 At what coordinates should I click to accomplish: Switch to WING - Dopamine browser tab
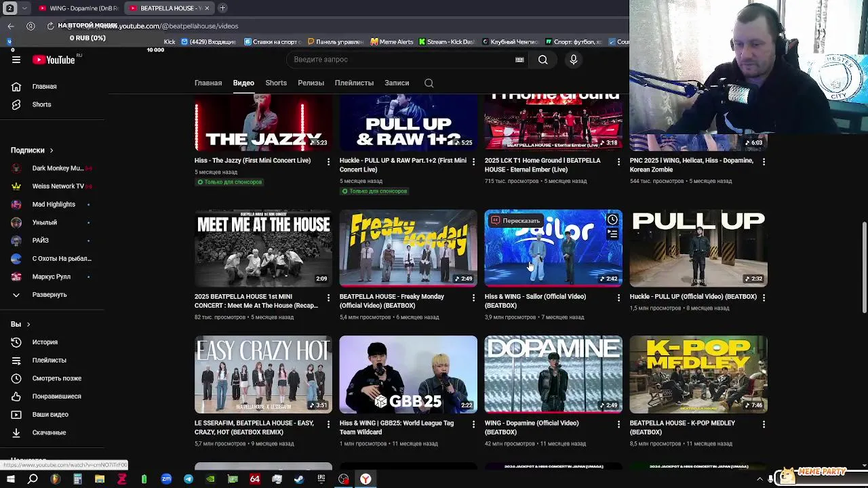point(78,8)
